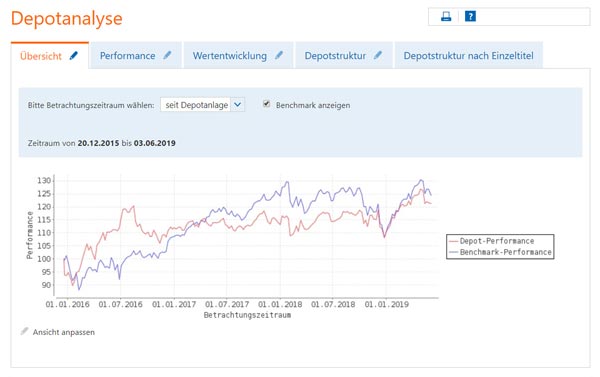Open Betrachtungszeitraum dropdown arrow
The width and height of the screenshot is (600, 377).
click(x=238, y=104)
